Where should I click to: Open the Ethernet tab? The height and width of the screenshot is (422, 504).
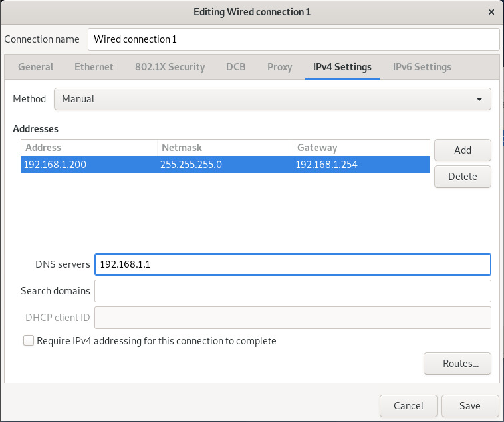tap(94, 67)
